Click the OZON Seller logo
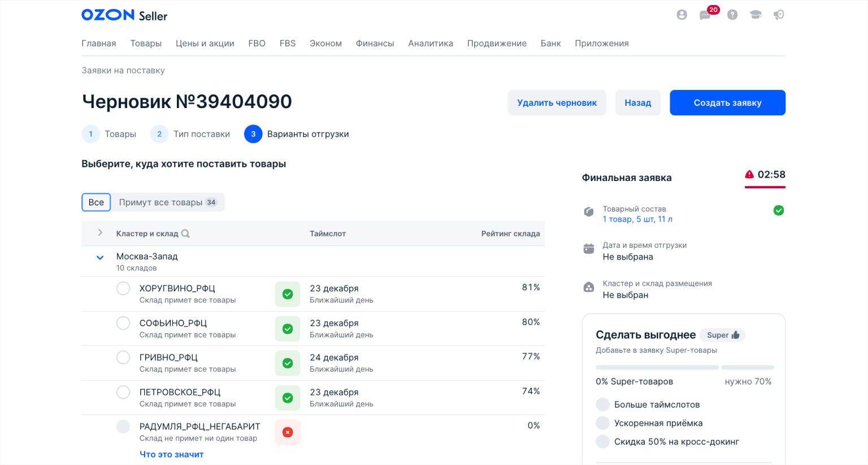The image size is (868, 465). [124, 15]
